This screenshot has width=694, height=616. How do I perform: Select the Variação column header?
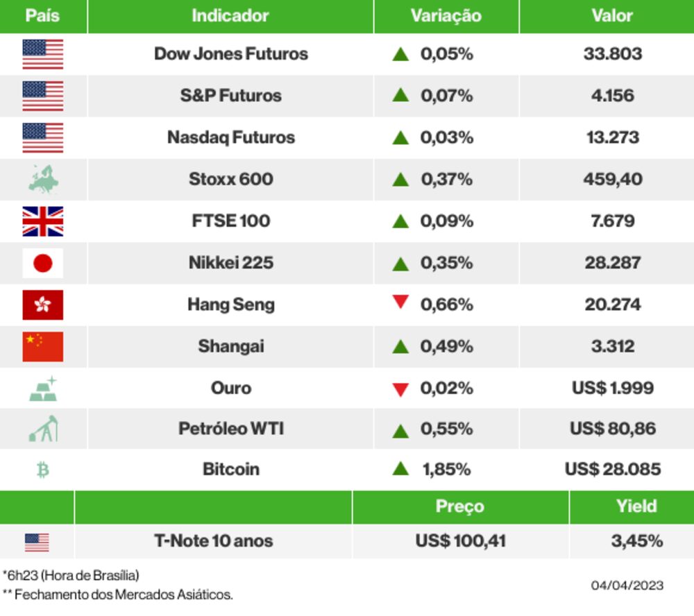(446, 16)
